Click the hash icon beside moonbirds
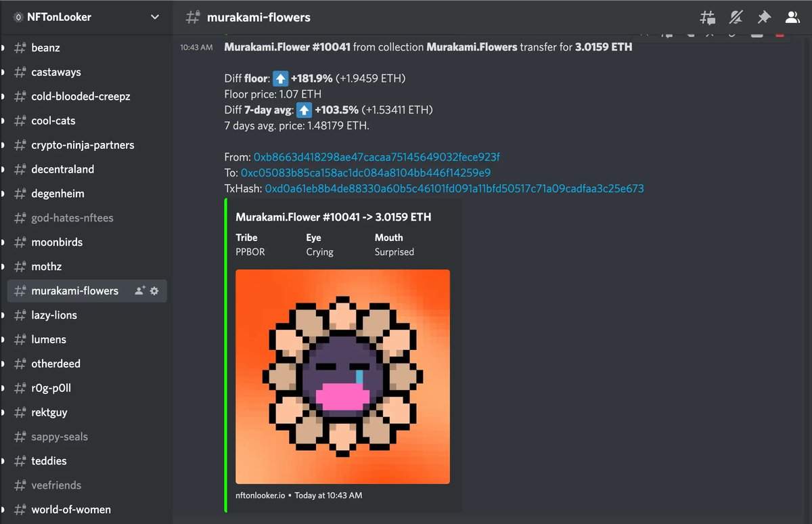This screenshot has width=812, height=524. 20,242
